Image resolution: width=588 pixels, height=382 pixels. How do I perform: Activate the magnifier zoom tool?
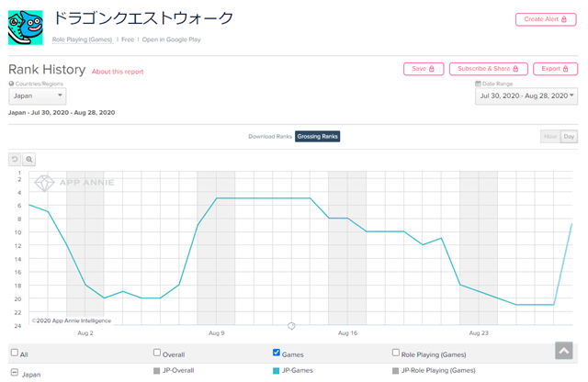click(28, 160)
